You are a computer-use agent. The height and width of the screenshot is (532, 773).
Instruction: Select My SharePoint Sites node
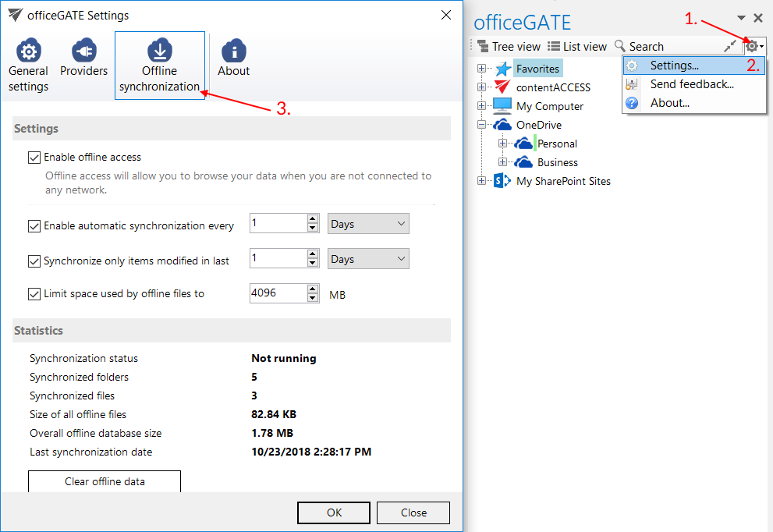[x=563, y=181]
